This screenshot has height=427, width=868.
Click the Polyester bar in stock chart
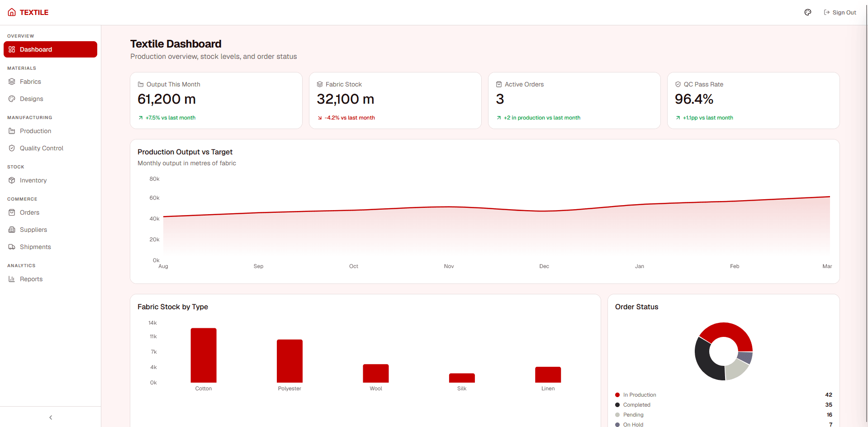click(x=289, y=361)
